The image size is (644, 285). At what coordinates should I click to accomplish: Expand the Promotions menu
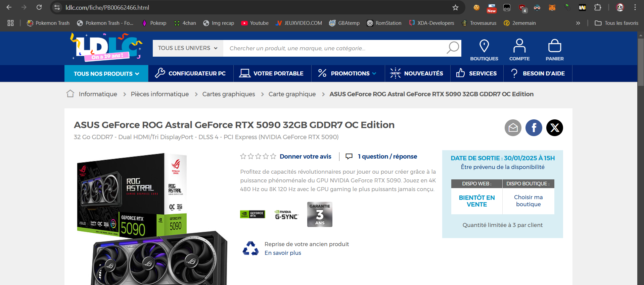click(348, 73)
